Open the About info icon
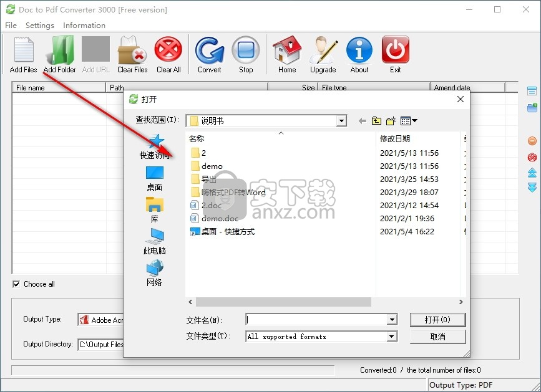Viewport: 541px width, 392px height. tap(359, 50)
